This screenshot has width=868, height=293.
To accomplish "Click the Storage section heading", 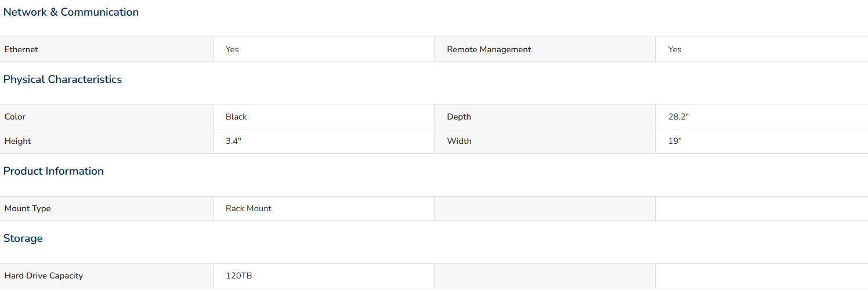I will click(23, 238).
